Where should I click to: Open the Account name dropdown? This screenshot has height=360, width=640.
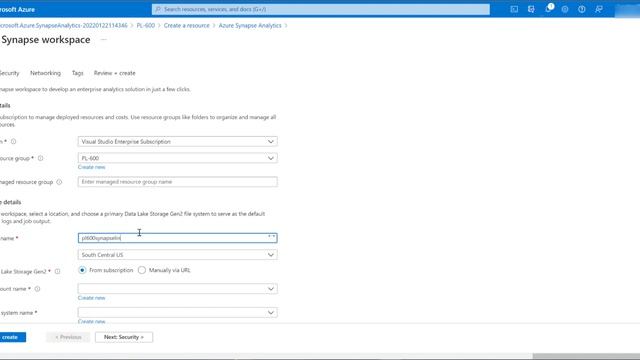point(178,289)
